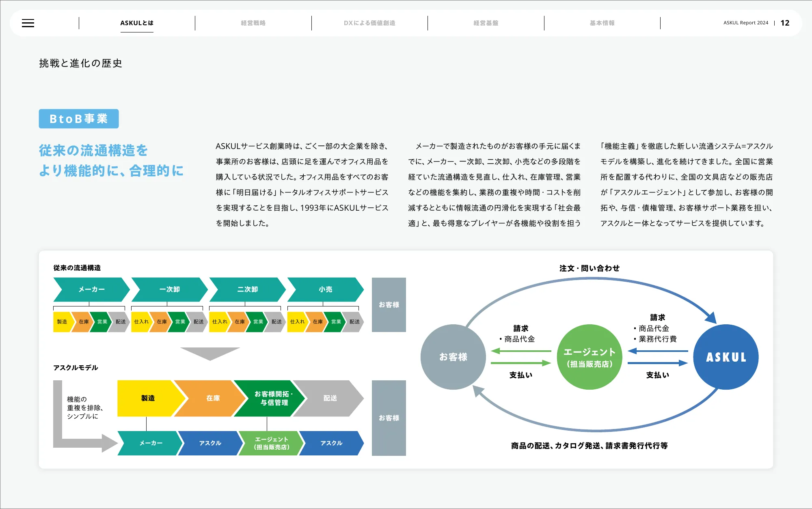Image resolution: width=812 pixels, height=509 pixels.
Task: Open the 基本情報 tab
Action: pos(602,23)
